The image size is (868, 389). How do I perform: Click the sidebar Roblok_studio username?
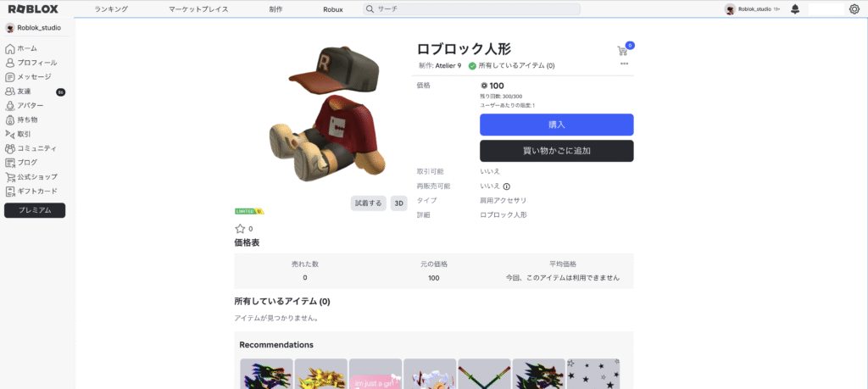(39, 28)
